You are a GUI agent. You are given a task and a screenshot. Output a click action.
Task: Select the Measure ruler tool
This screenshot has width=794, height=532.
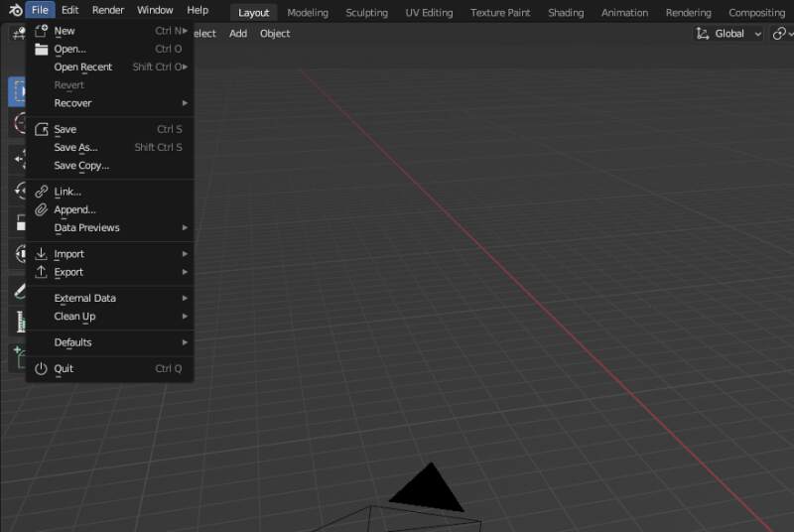point(19,322)
